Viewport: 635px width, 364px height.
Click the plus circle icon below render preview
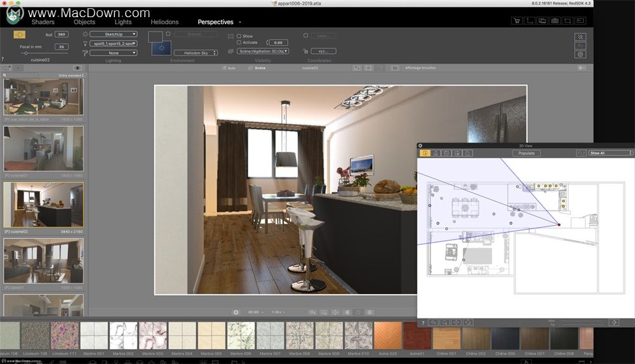(236, 312)
